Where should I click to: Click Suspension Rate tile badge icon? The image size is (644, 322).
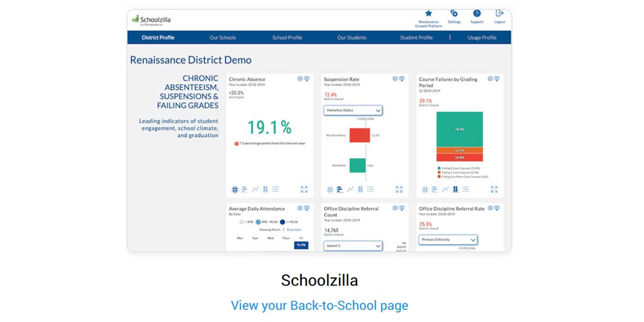402,79
